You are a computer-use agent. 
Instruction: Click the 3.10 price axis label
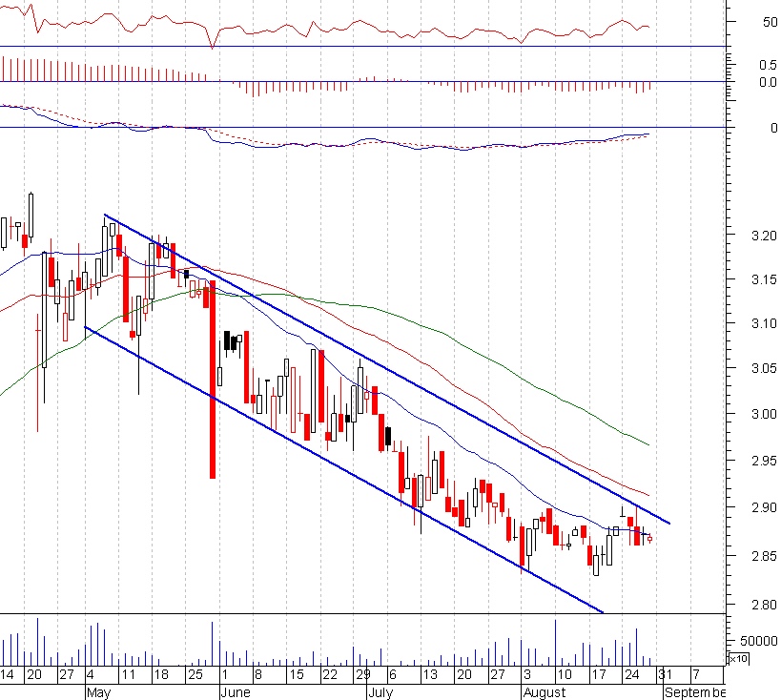point(764,324)
